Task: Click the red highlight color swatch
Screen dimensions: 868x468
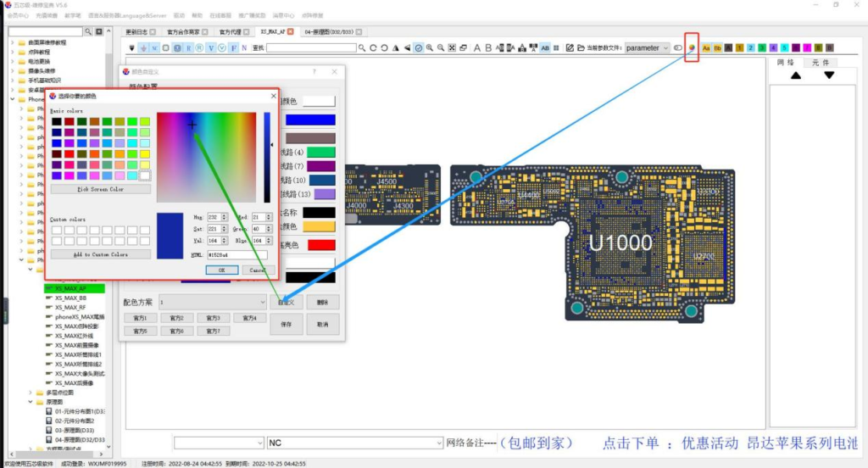Action: click(x=321, y=245)
